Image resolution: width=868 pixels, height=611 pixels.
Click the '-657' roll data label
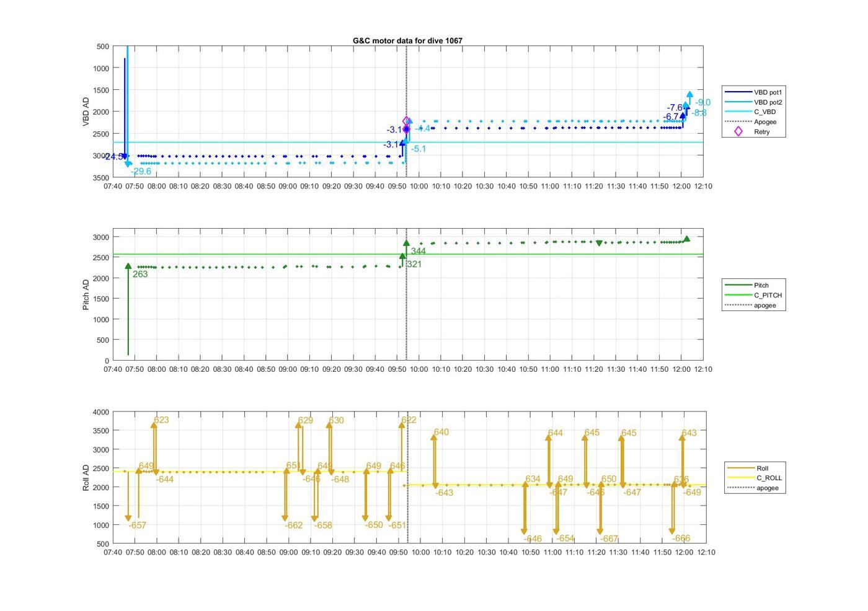[x=138, y=525]
